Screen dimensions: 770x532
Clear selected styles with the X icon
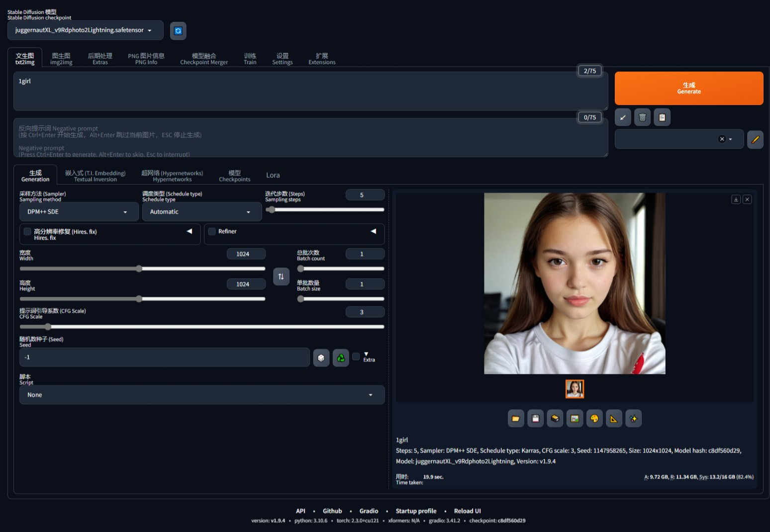coord(722,139)
